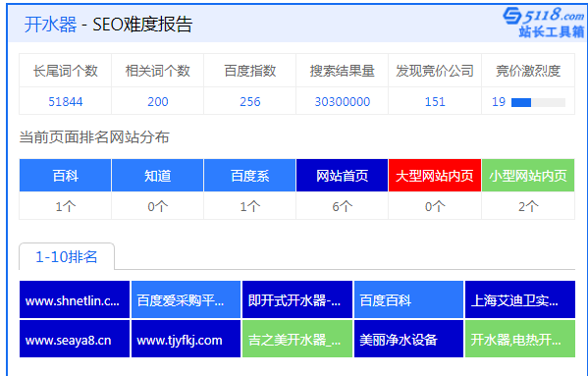Click the 长尾词个数 column header
The height and width of the screenshot is (376, 588).
pos(65,71)
